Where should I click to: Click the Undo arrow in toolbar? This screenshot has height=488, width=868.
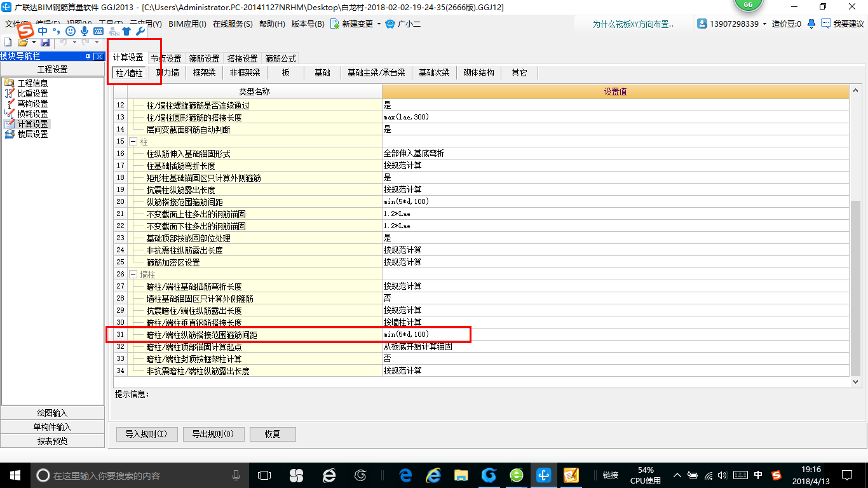[63, 42]
